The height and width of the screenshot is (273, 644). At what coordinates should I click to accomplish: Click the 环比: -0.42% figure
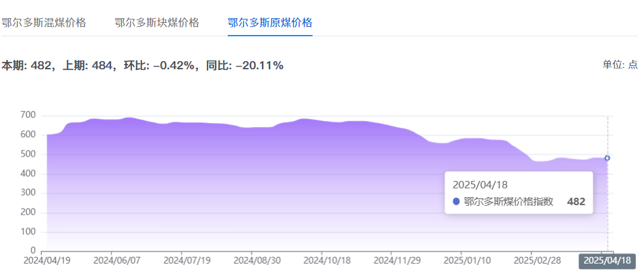[158, 66]
